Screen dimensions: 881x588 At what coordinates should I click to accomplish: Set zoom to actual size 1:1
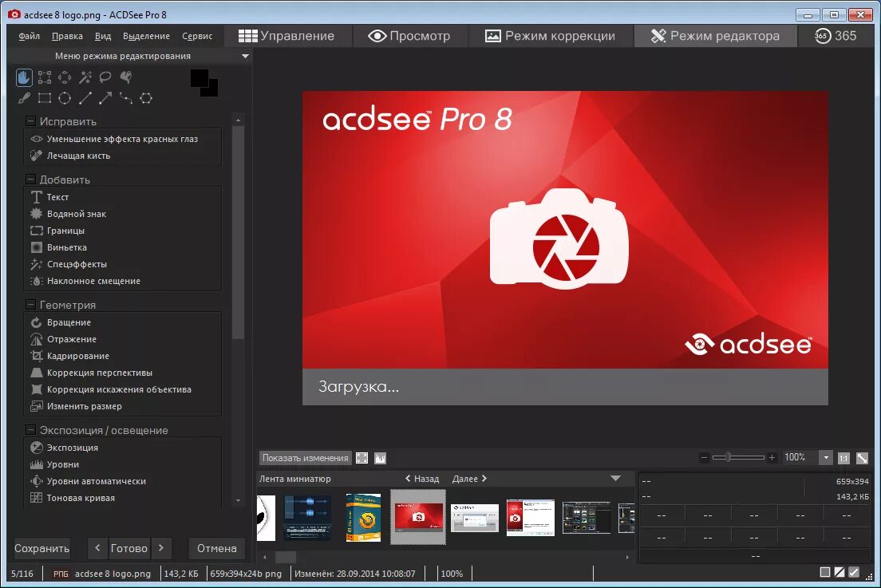843,458
